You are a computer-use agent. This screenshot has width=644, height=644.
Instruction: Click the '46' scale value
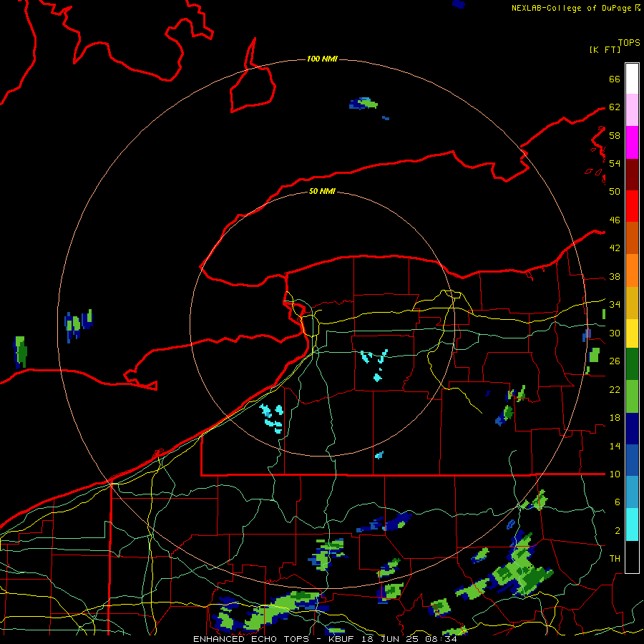615,220
